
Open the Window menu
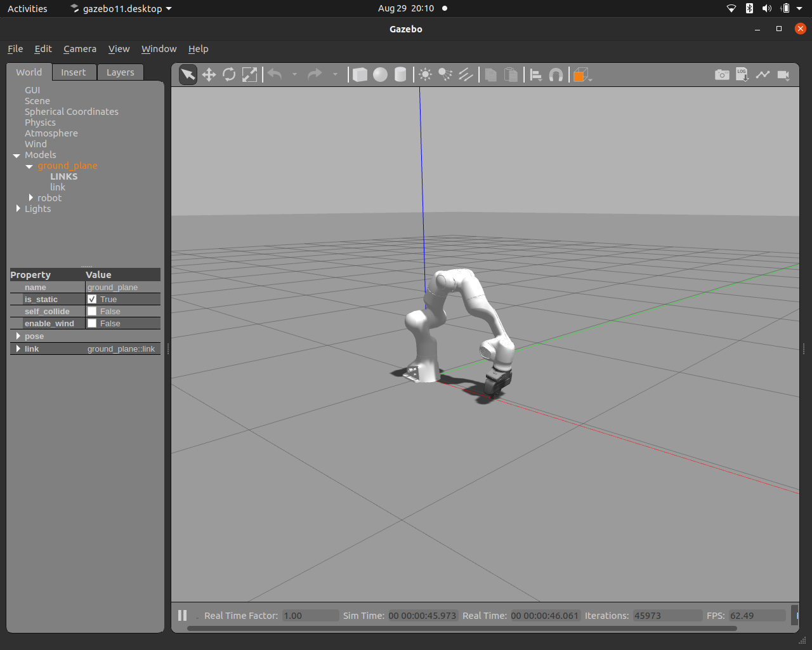(159, 49)
